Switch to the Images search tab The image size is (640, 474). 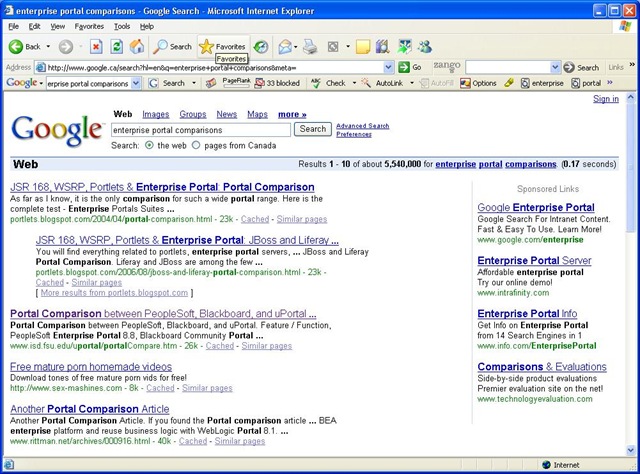pyautogui.click(x=156, y=114)
